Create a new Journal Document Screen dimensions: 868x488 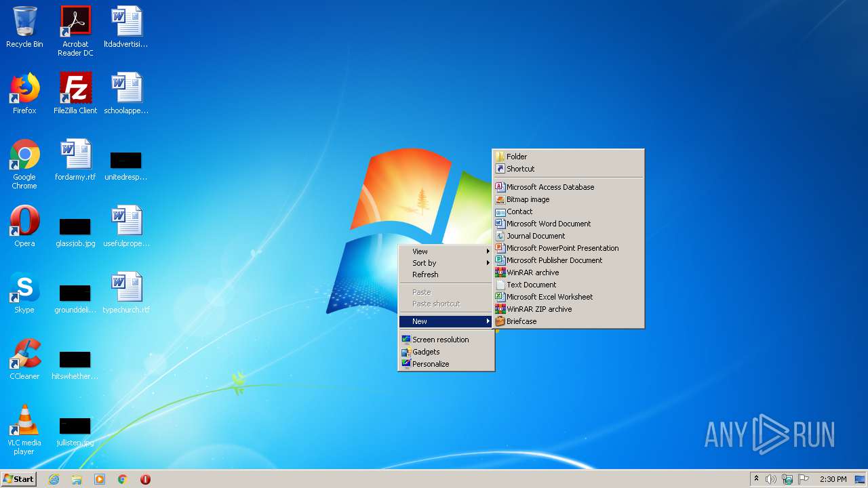pos(568,236)
